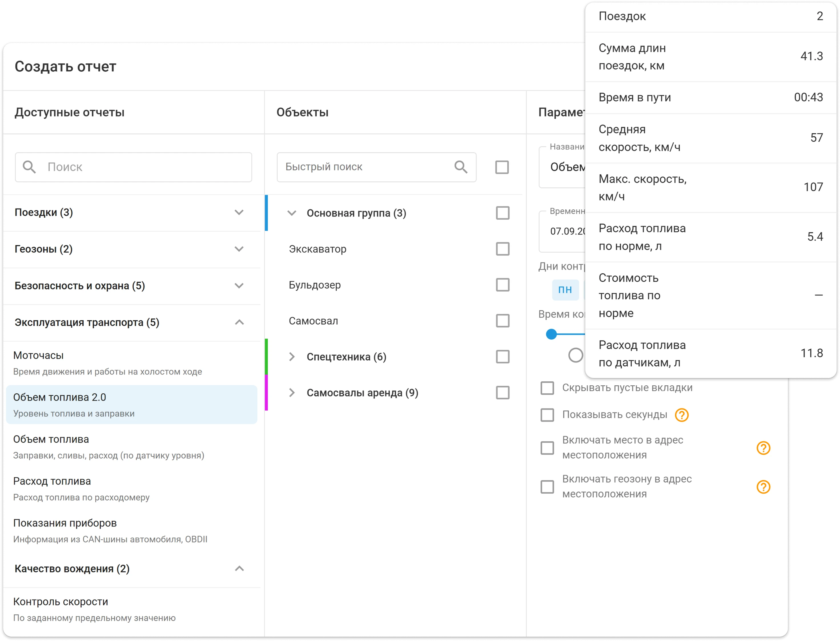Click the magnifier icon in reports search
The width and height of the screenshot is (840, 641).
click(x=29, y=167)
